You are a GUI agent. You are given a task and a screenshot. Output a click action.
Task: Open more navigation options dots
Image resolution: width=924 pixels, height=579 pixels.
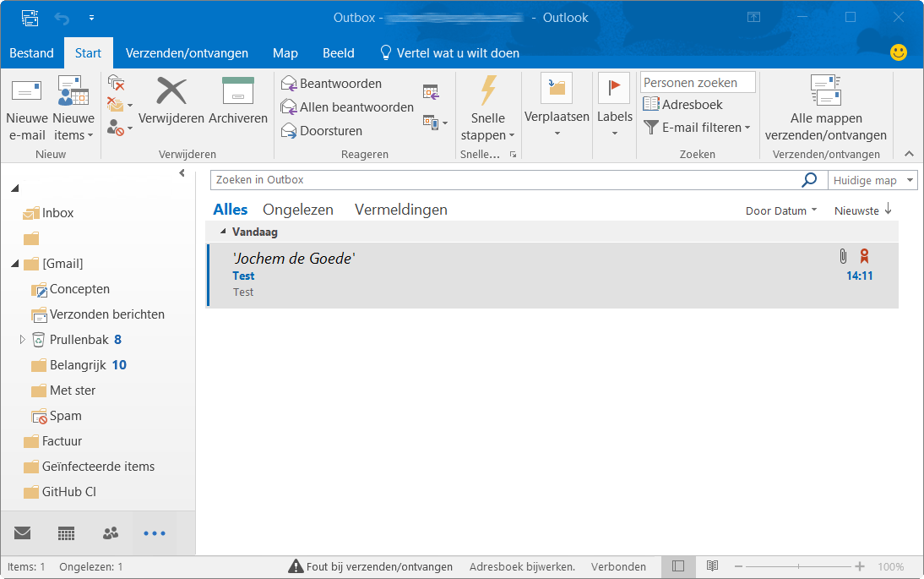coord(155,533)
